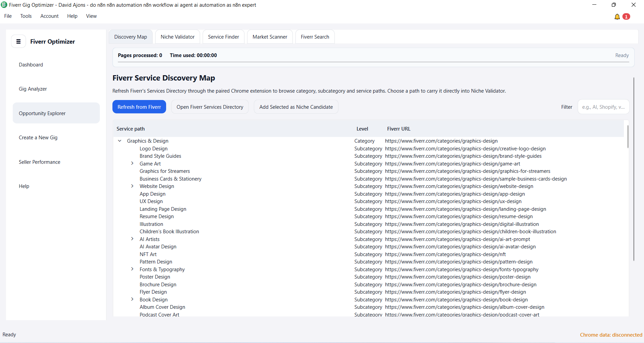Select the Poster Design row
Screen dimensions: 644x343
(368, 277)
